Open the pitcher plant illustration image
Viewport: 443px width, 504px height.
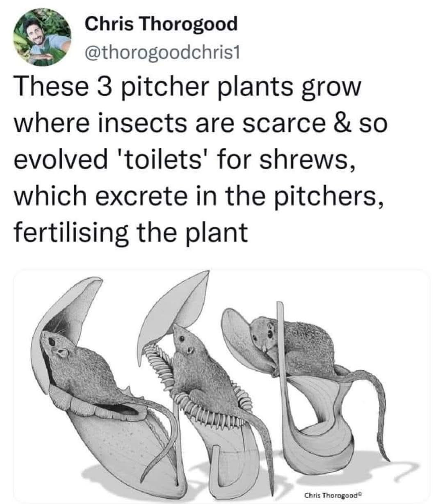tap(221, 386)
